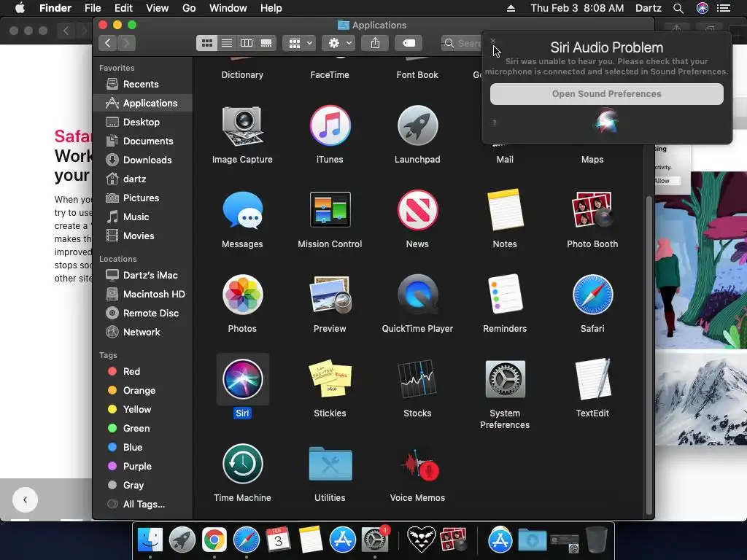The width and height of the screenshot is (747, 560).
Task: Close the Siri Audio Problem panel
Action: pyautogui.click(x=493, y=41)
